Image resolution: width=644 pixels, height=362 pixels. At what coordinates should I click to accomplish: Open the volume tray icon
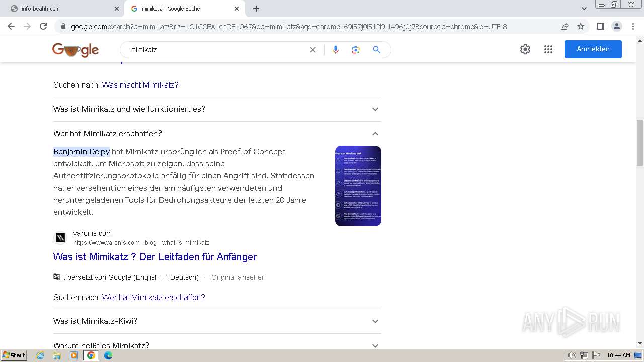click(572, 355)
